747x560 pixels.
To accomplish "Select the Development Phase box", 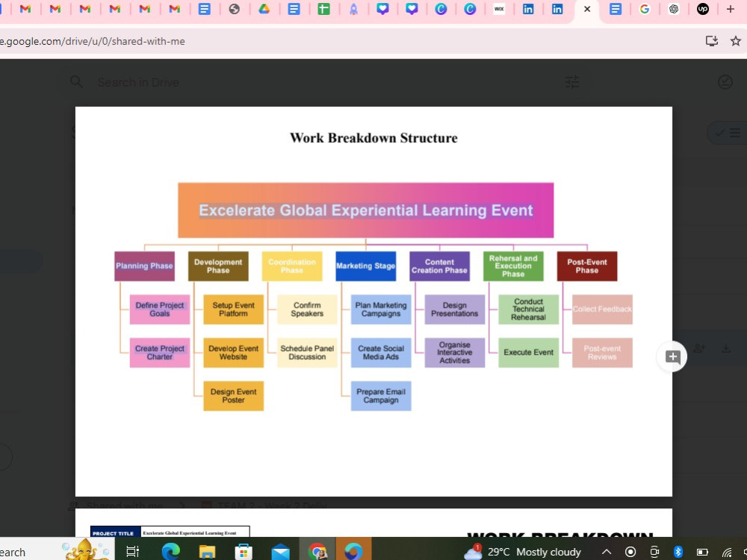I will point(218,266).
